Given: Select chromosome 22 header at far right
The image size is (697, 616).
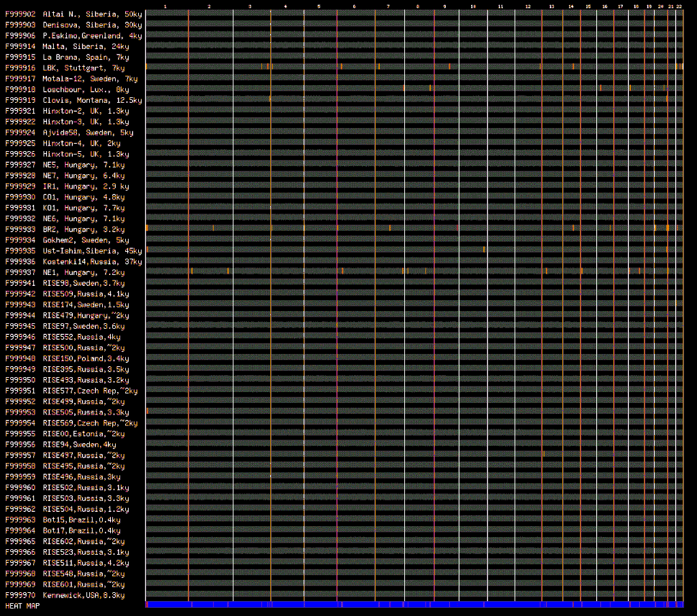Looking at the screenshot, I should (x=679, y=6).
